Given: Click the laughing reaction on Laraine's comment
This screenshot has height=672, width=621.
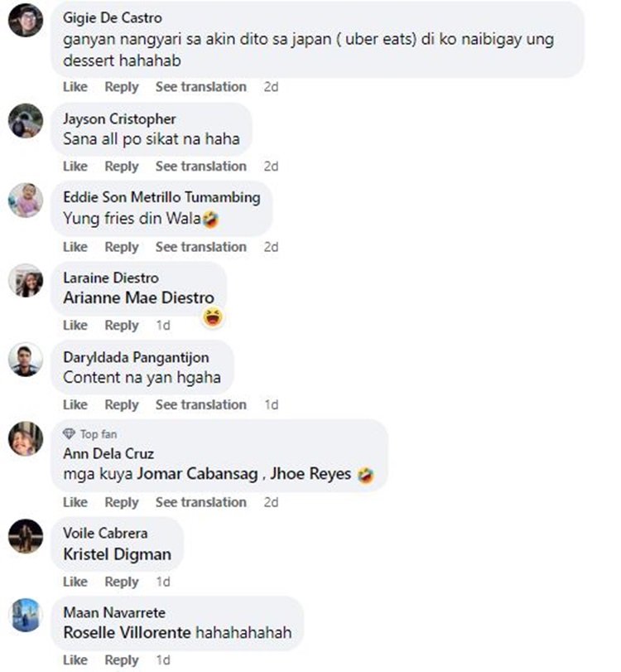Looking at the screenshot, I should (x=213, y=317).
